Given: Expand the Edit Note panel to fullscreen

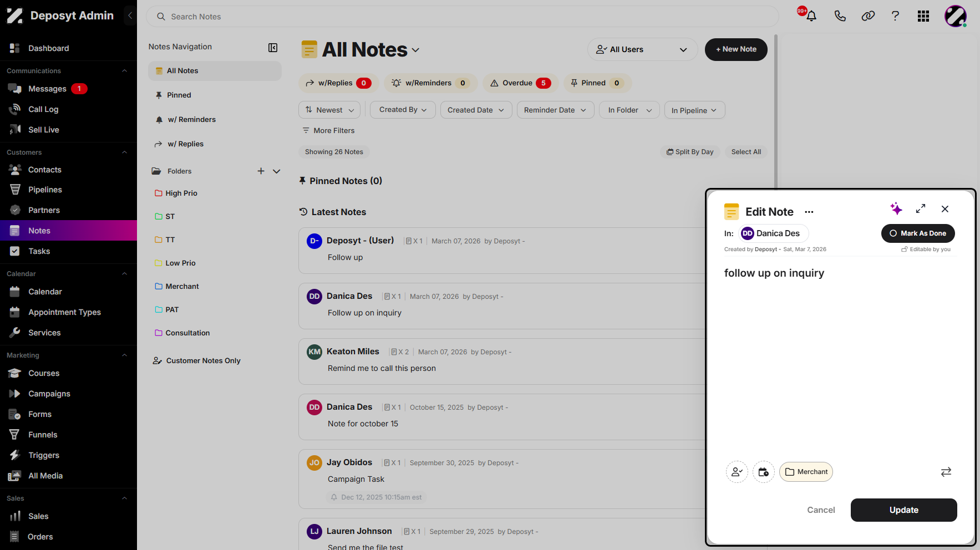Looking at the screenshot, I should coord(921,208).
